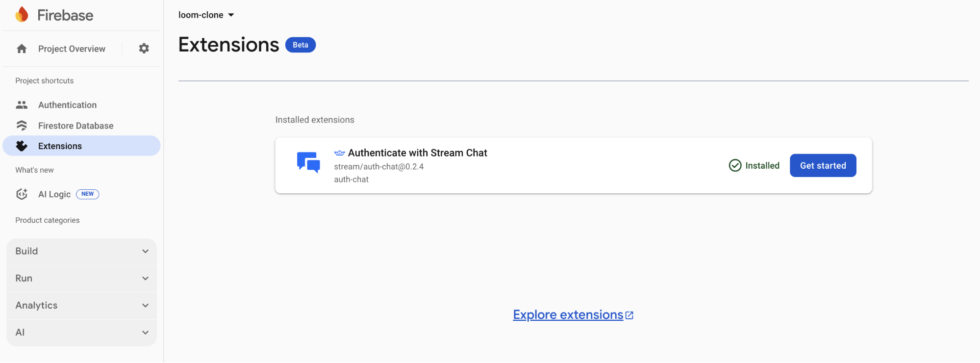Click the What's new label
Screen dimensions: 980x363
pyautogui.click(x=35, y=170)
